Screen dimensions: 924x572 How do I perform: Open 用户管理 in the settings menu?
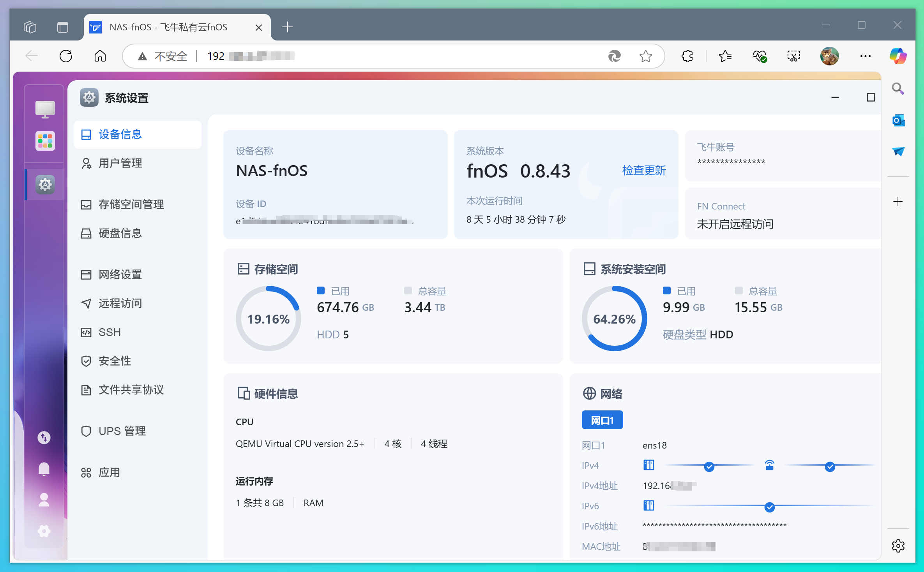[x=120, y=163]
